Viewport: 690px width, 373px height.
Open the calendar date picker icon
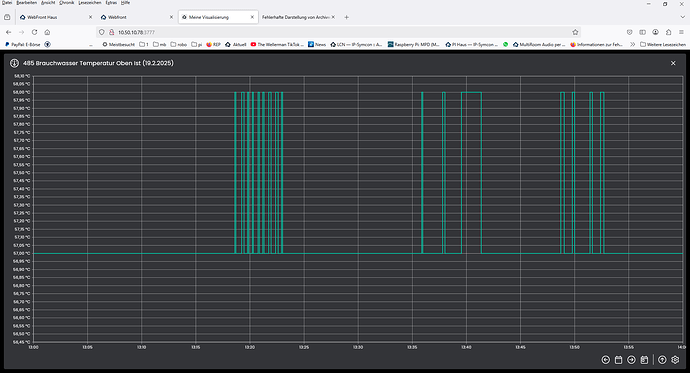pyautogui.click(x=618, y=360)
